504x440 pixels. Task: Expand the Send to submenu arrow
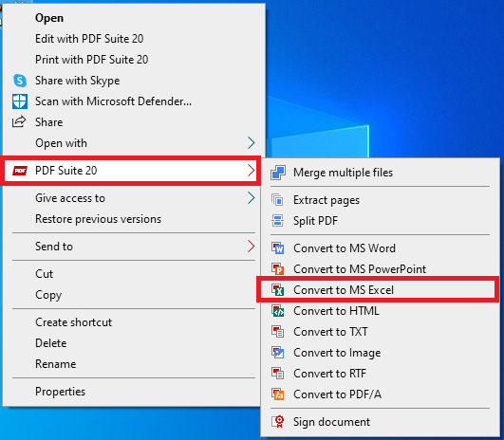coord(252,247)
